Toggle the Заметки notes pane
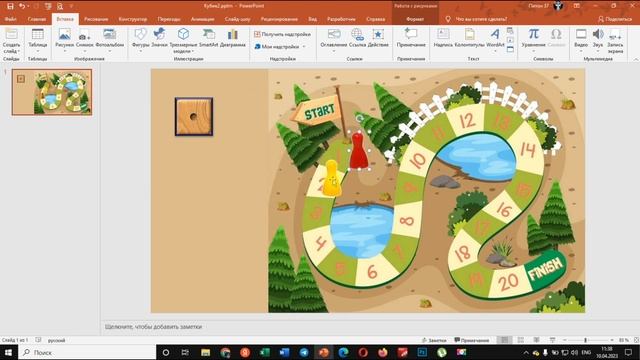This screenshot has height=360, width=640. tap(433, 340)
